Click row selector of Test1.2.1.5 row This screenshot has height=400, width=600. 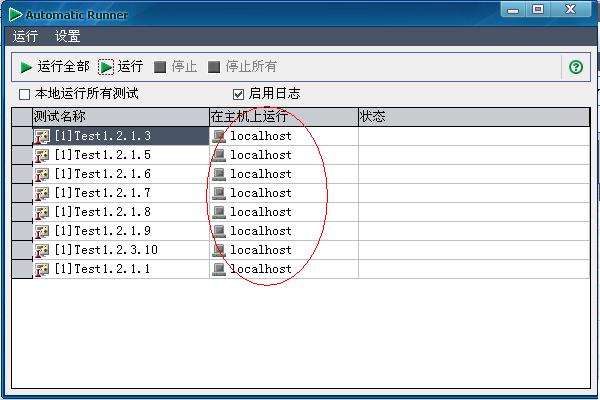coord(22,155)
